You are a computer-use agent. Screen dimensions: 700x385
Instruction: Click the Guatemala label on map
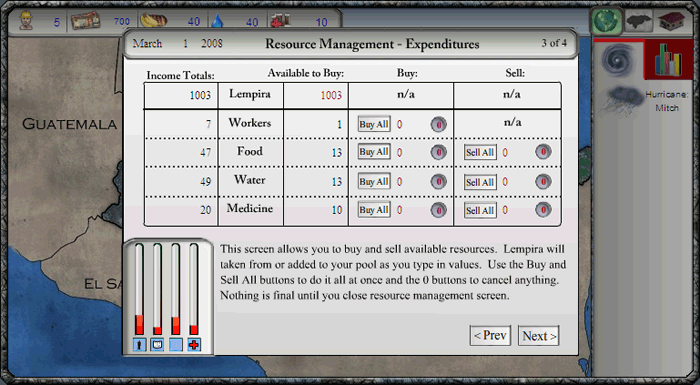[x=70, y=124]
